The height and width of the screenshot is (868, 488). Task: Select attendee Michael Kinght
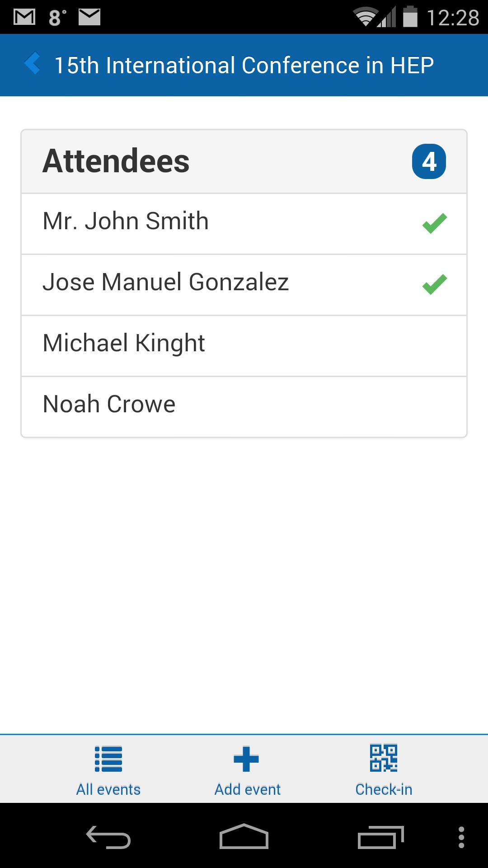coord(124,343)
